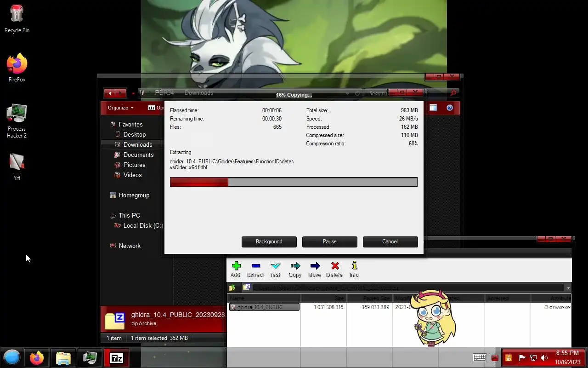Select Documents in the Explorer sidebar
The image size is (588, 368).
pyautogui.click(x=138, y=155)
